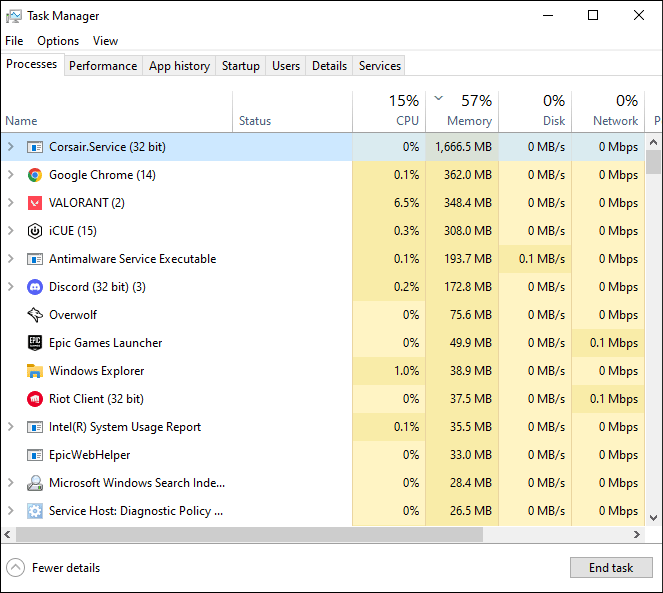Expand the iCUE (15) group
The image size is (663, 593).
point(11,231)
